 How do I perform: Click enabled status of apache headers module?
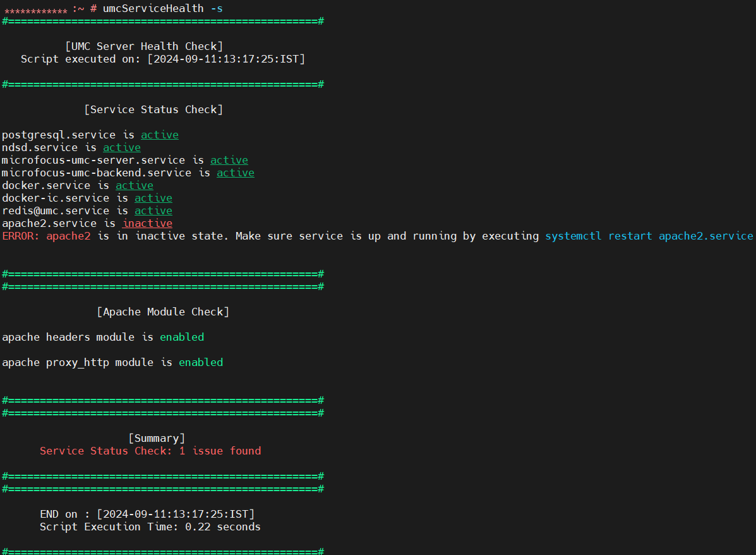(x=182, y=338)
